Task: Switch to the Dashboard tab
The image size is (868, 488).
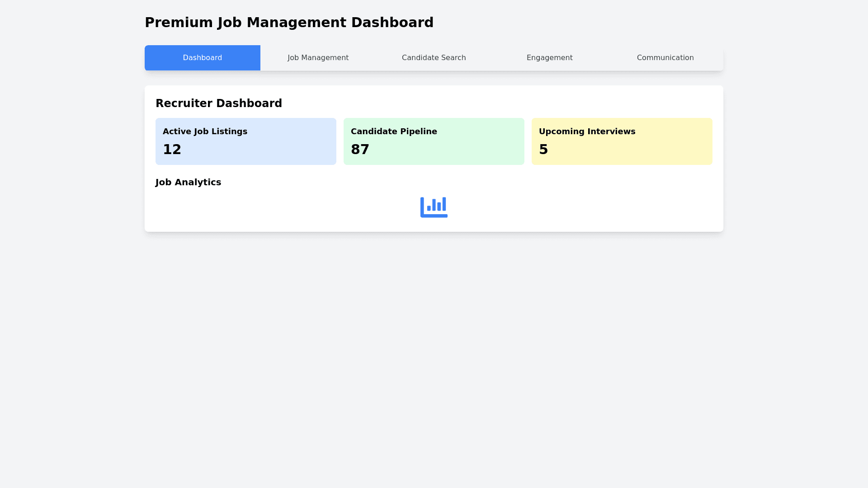Action: 202,58
